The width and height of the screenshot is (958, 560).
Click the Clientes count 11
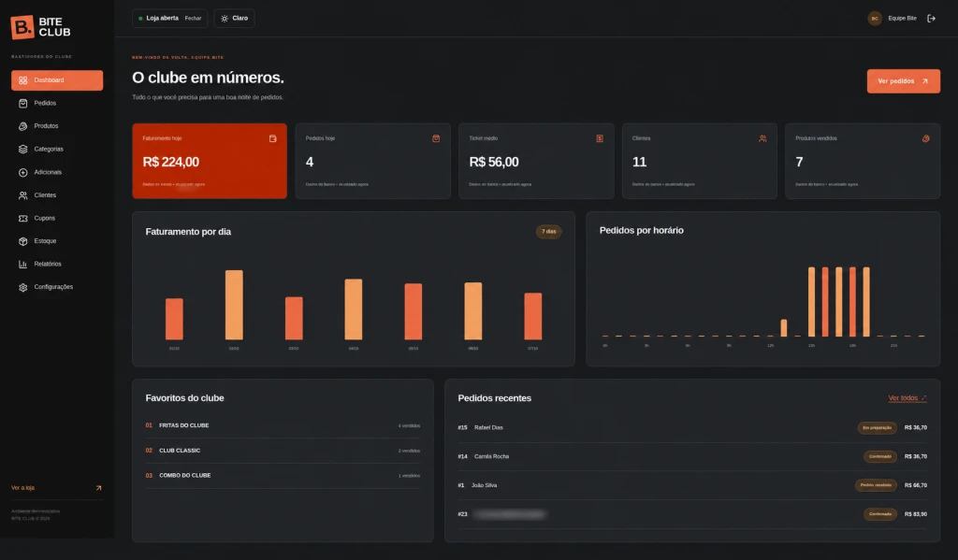(x=639, y=162)
